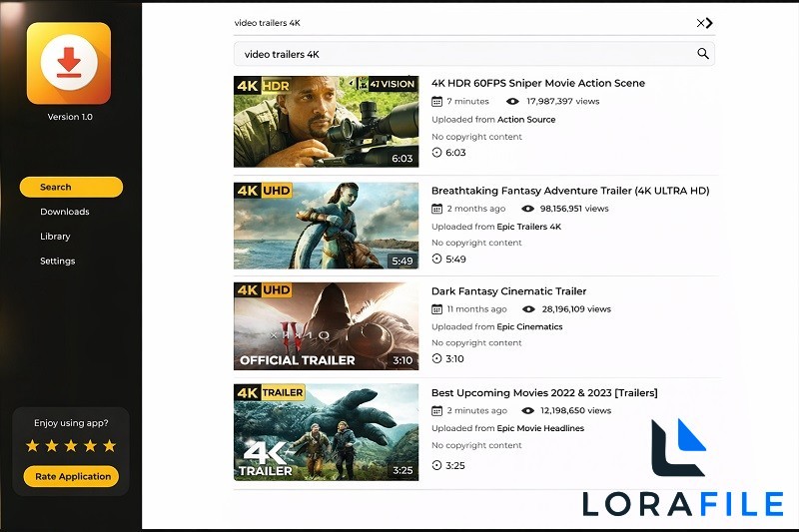Click the third rating star
Image resolution: width=799 pixels, height=532 pixels.
click(71, 446)
